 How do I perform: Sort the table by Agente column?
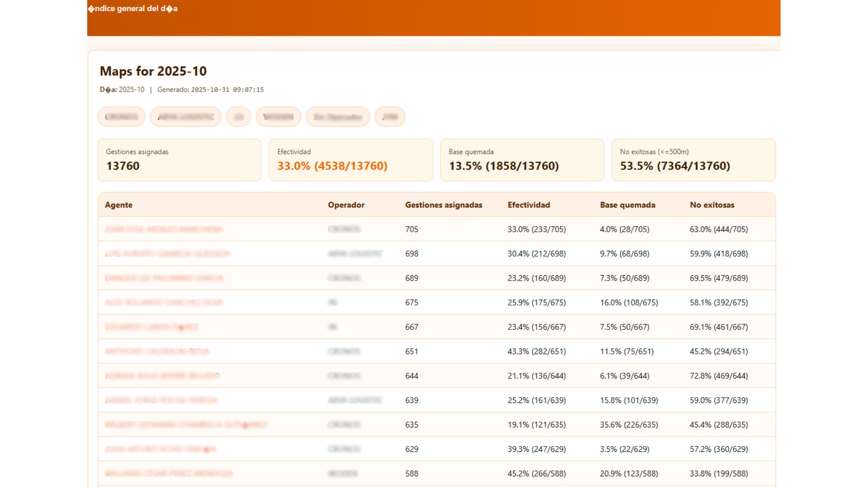click(118, 205)
